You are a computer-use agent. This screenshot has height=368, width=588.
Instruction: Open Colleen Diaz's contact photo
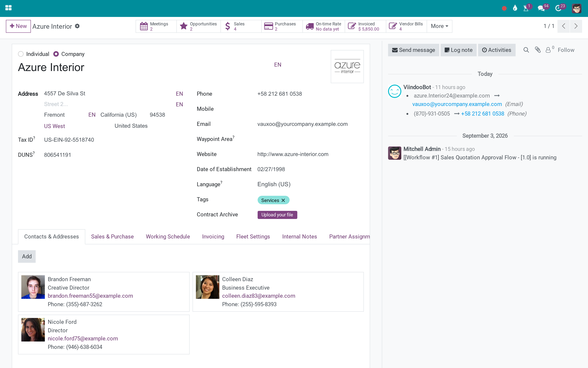tap(207, 287)
